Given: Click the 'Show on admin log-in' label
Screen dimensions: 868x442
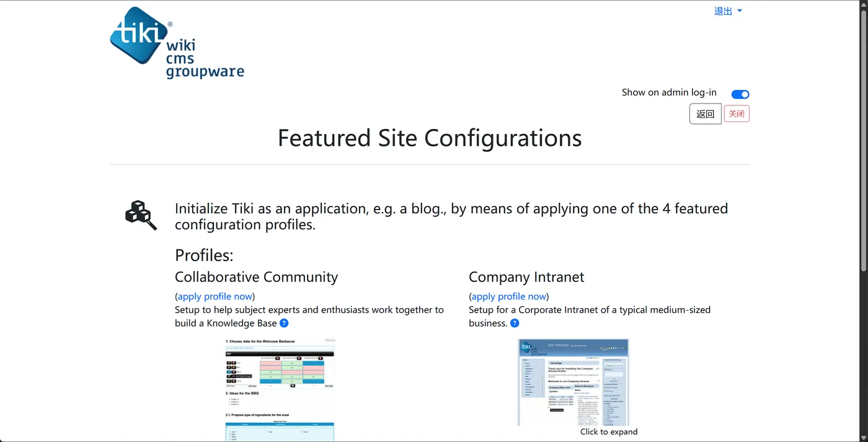Looking at the screenshot, I should coord(669,92).
